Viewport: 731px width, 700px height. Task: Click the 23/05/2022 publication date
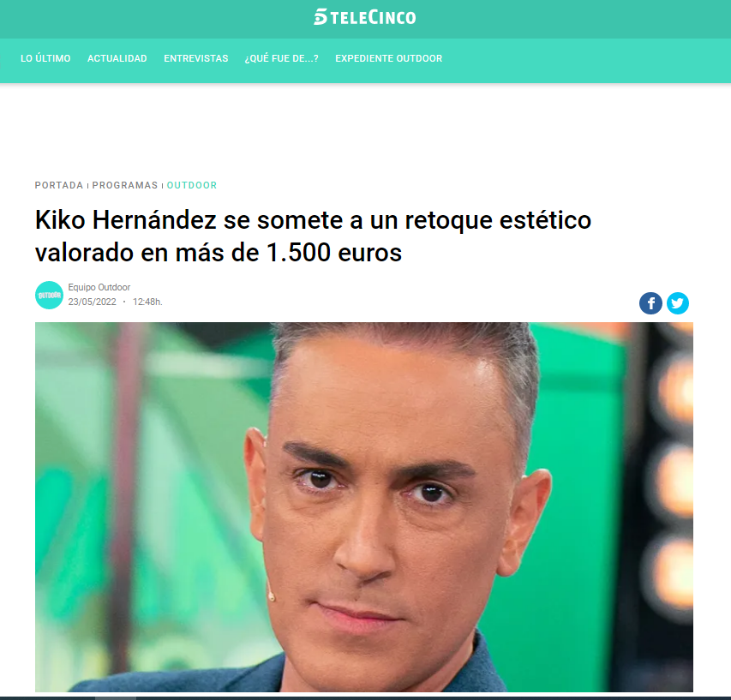[93, 302]
